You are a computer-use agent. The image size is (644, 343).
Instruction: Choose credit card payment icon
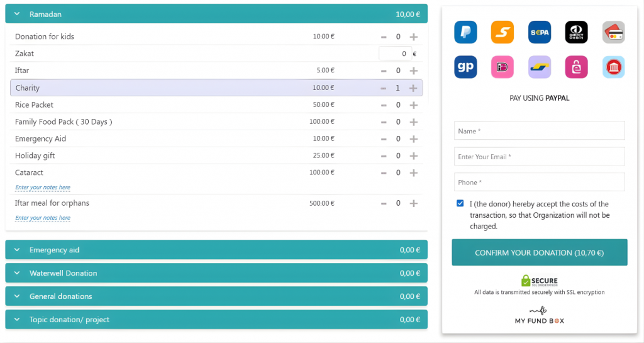click(x=613, y=32)
